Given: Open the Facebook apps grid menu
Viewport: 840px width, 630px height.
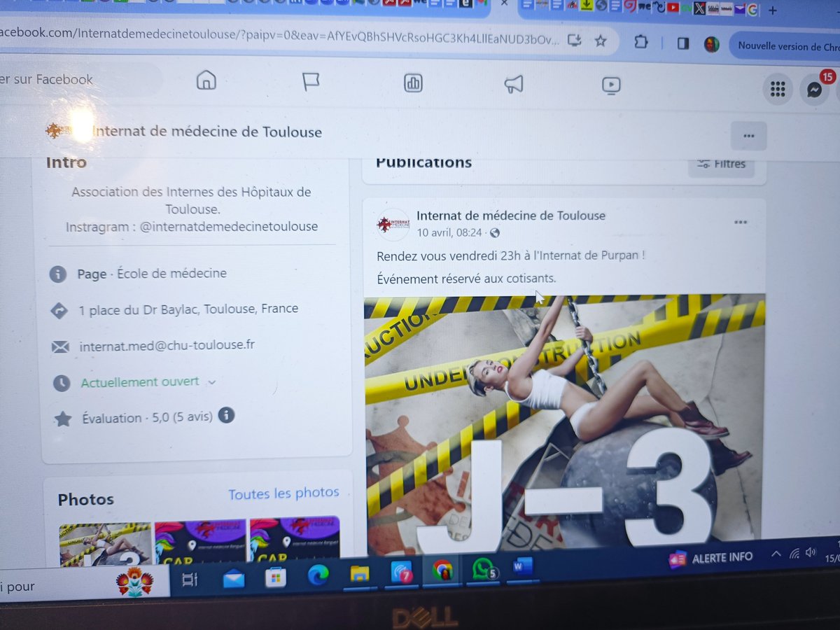Looking at the screenshot, I should pos(777,90).
